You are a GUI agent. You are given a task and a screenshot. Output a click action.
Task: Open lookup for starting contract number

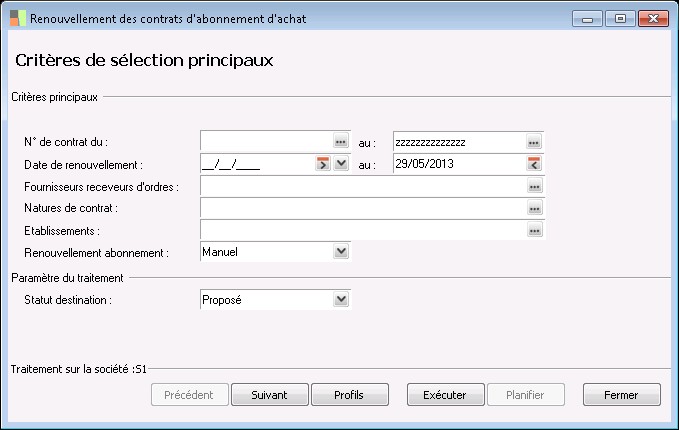click(340, 142)
